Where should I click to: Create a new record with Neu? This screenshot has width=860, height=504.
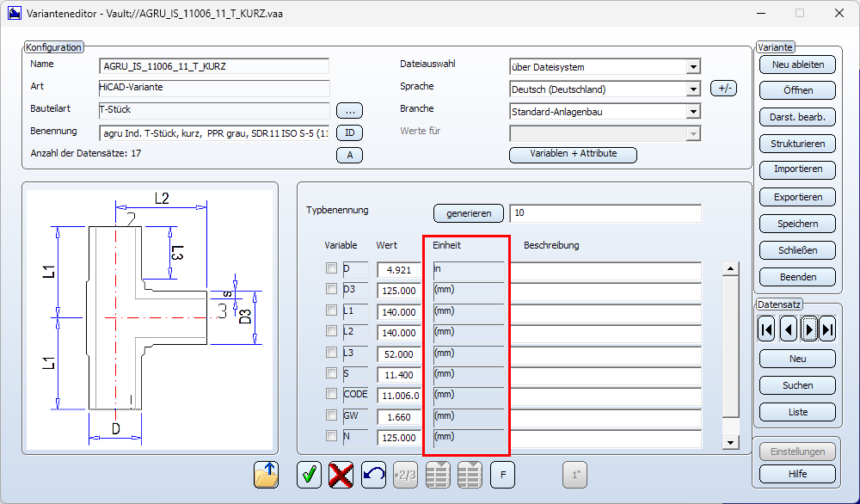(797, 359)
